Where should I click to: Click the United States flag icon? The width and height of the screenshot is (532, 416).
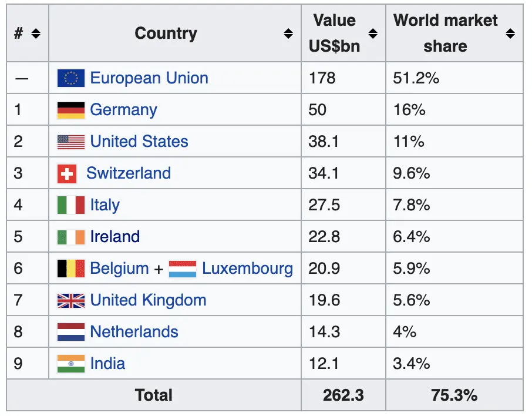point(71,142)
